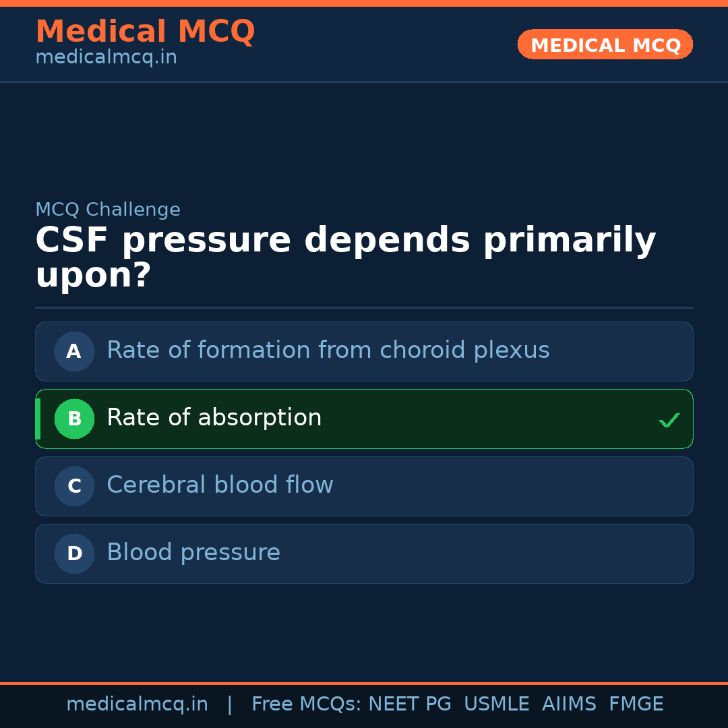The image size is (728, 728).
Task: Click the orange MEDICAL MCQ badge
Action: [605, 44]
